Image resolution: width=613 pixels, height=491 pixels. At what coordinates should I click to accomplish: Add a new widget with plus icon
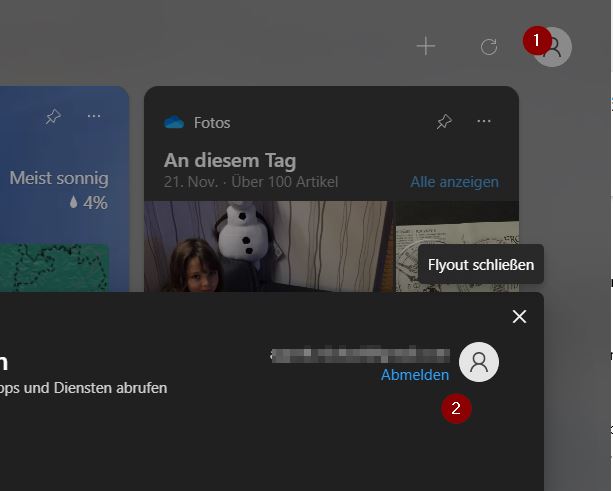pos(426,47)
